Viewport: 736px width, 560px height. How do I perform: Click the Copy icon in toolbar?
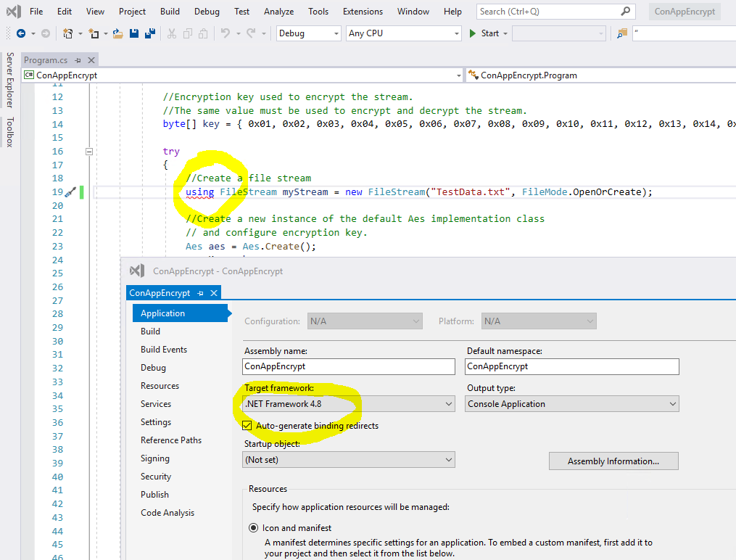pyautogui.click(x=188, y=33)
